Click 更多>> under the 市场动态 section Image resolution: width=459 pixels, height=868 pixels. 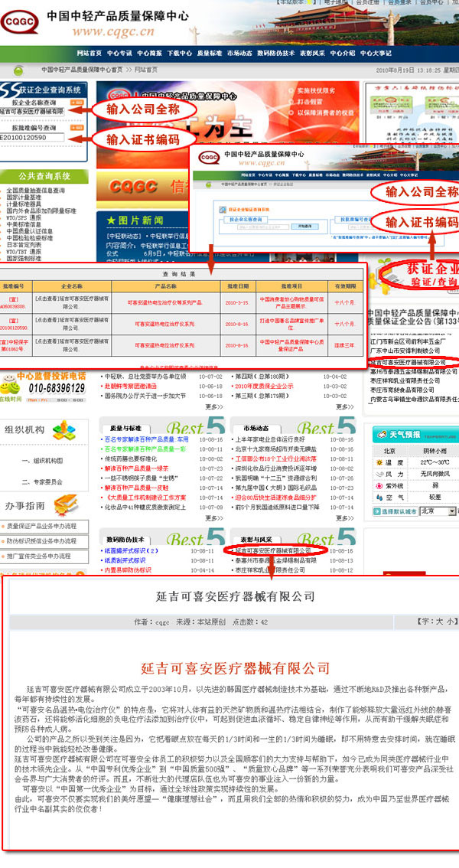344,518
